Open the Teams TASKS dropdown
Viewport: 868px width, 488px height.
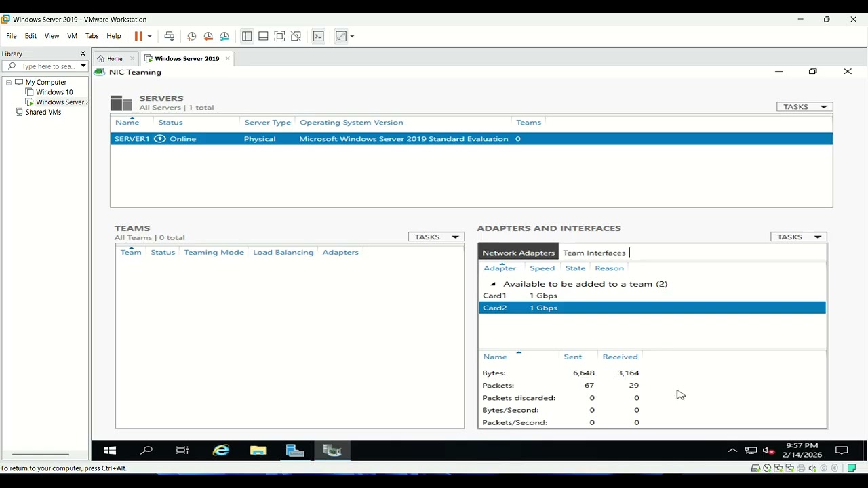[x=436, y=237]
